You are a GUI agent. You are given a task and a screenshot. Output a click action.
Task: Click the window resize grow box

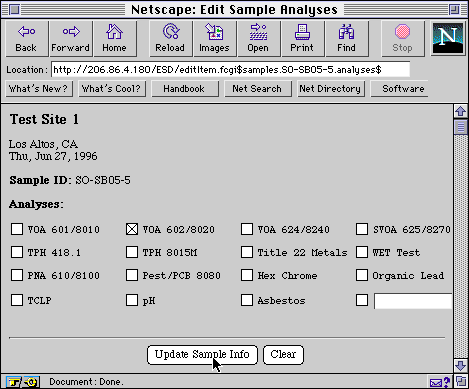[x=461, y=381]
